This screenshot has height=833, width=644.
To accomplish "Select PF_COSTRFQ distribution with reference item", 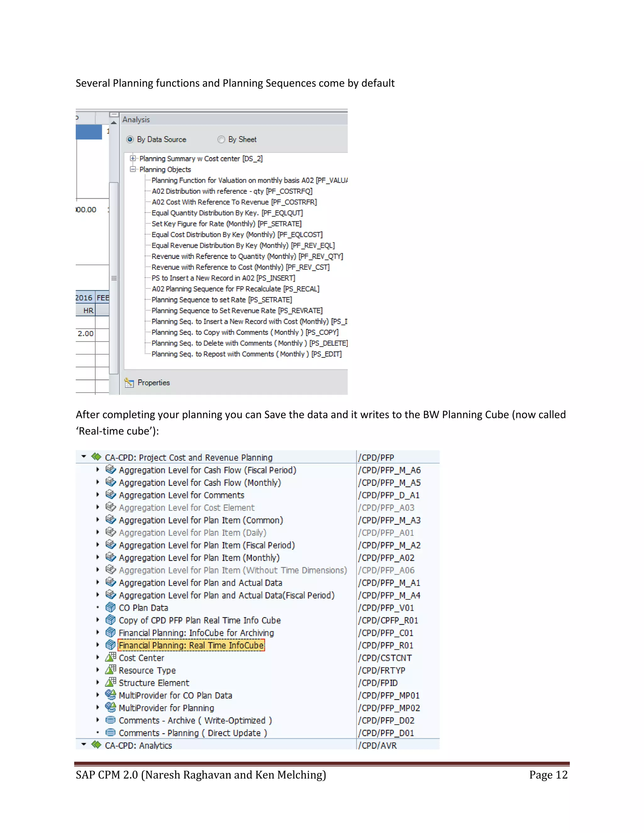I will tap(232, 191).
